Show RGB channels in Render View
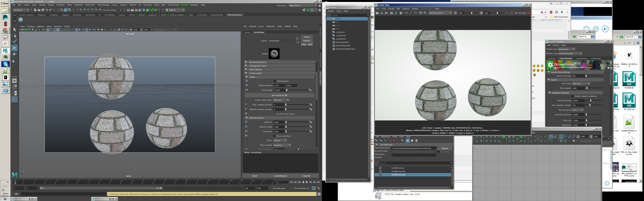This screenshot has width=644, height=201. point(406,13)
